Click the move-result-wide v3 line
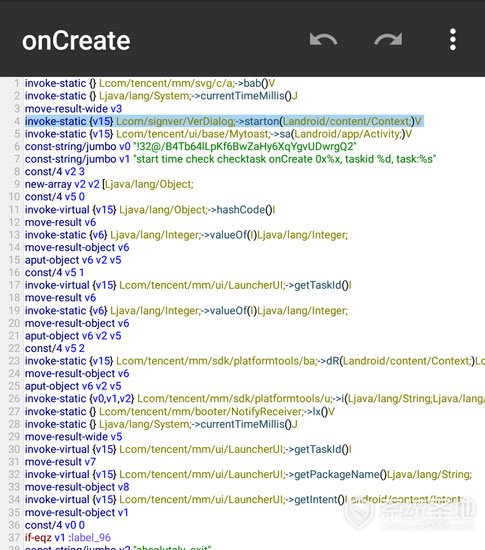Viewport: 485px width, 550px height. [73, 109]
